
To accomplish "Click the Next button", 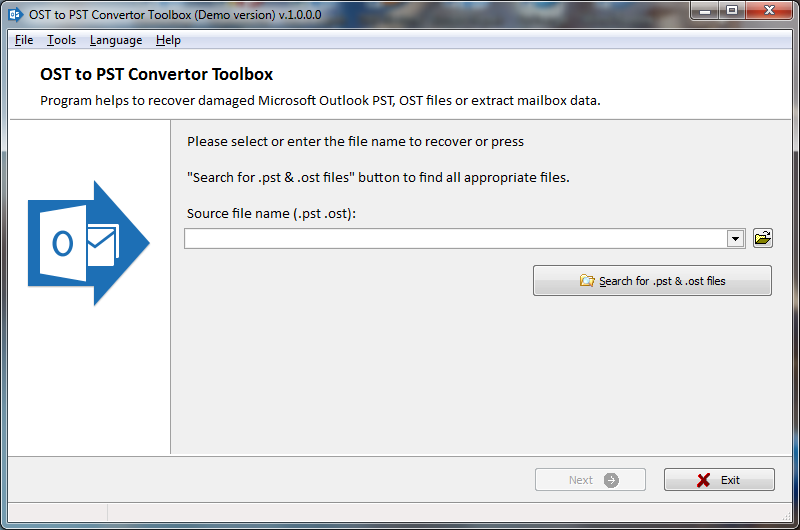I will (590, 480).
